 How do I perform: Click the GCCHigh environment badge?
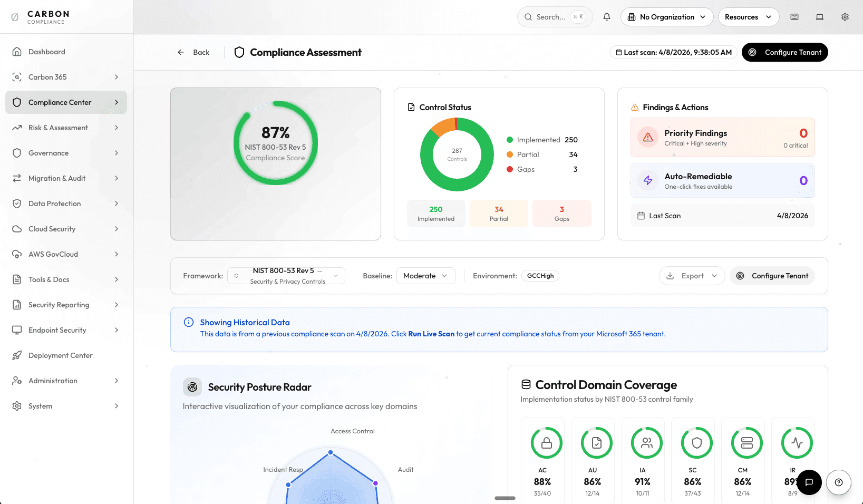coord(540,276)
